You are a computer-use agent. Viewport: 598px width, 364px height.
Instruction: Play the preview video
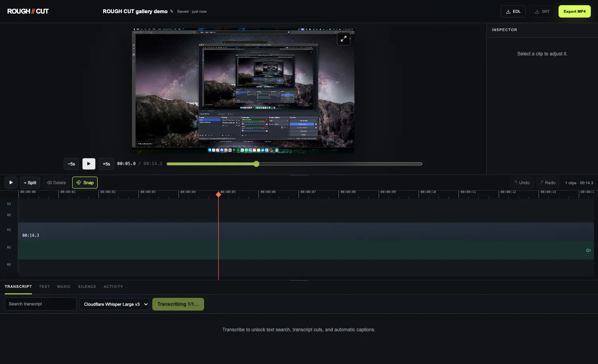[89, 164]
